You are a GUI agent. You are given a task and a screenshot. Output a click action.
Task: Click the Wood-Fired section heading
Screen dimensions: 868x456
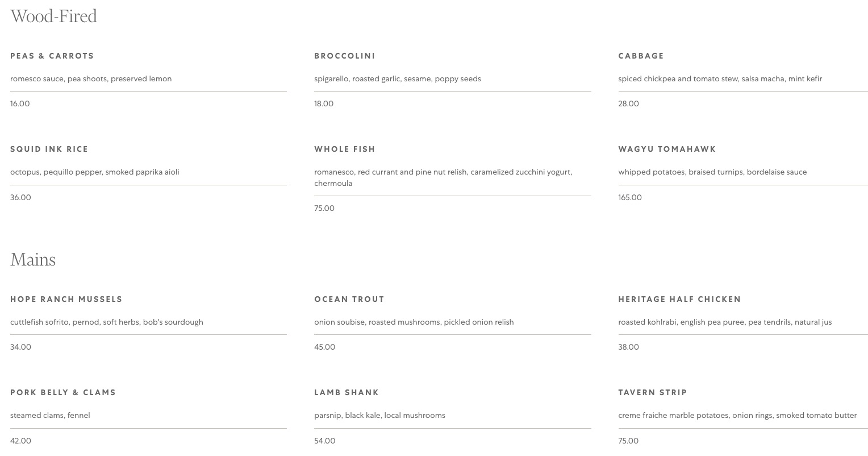[54, 16]
